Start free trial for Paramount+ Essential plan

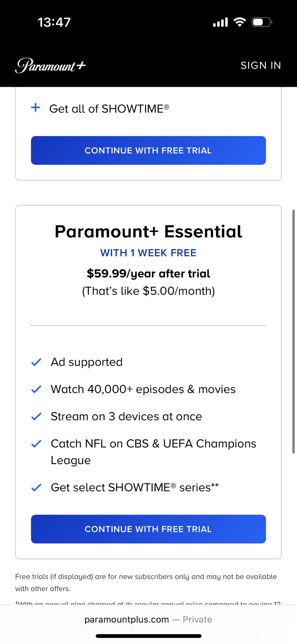pos(148,529)
